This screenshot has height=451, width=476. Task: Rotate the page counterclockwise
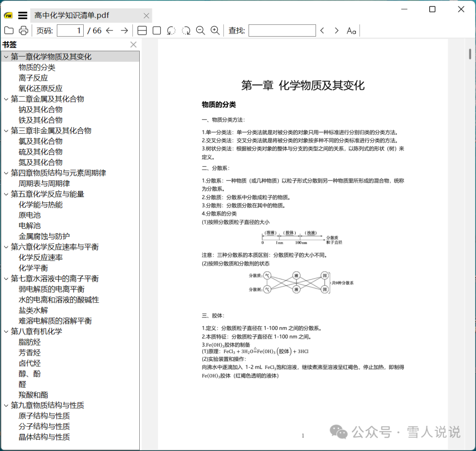point(171,30)
